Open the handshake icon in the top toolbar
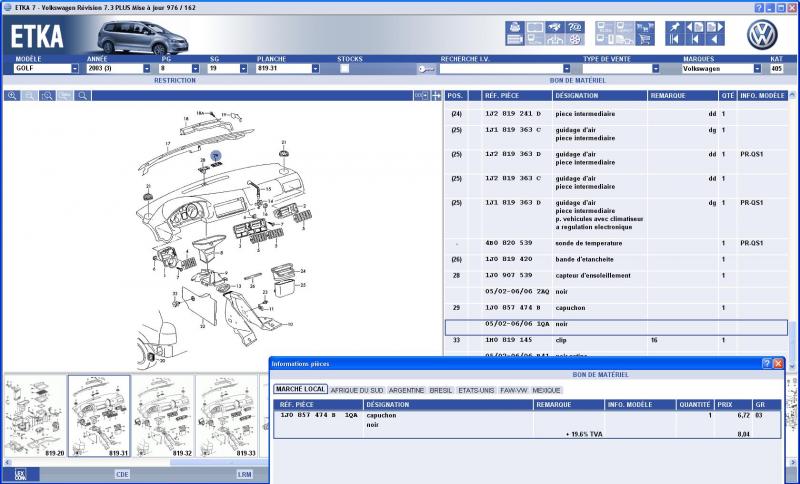 (555, 27)
